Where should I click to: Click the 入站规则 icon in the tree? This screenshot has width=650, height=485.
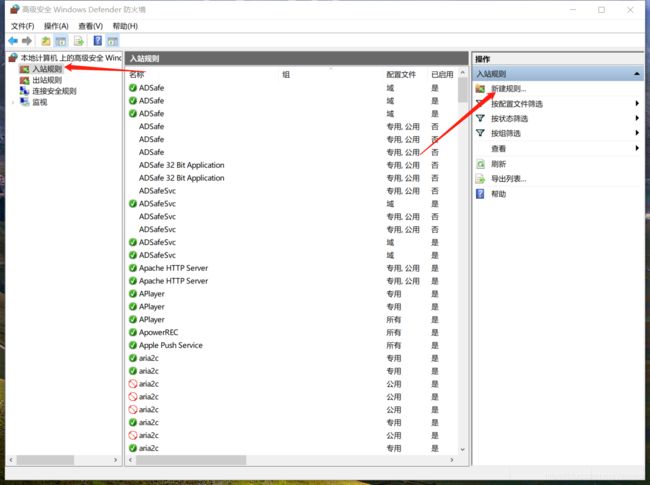pos(24,69)
